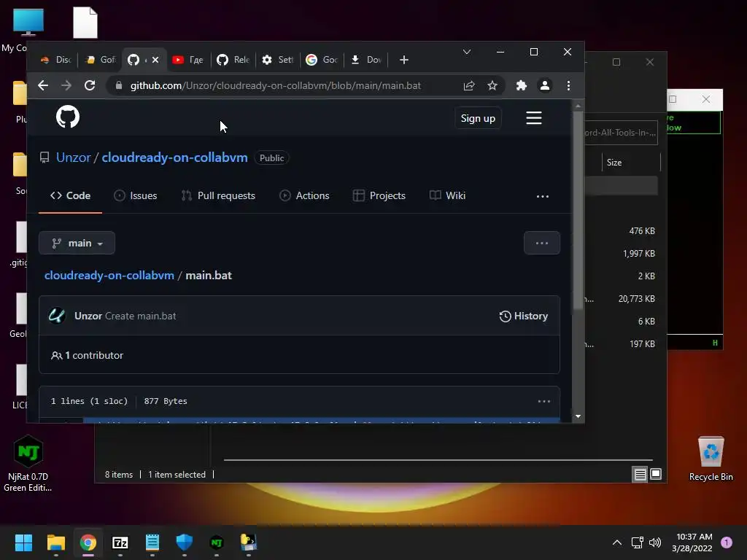The width and height of the screenshot is (747, 560).
Task: Show hidden system tray icons
Action: 617,542
